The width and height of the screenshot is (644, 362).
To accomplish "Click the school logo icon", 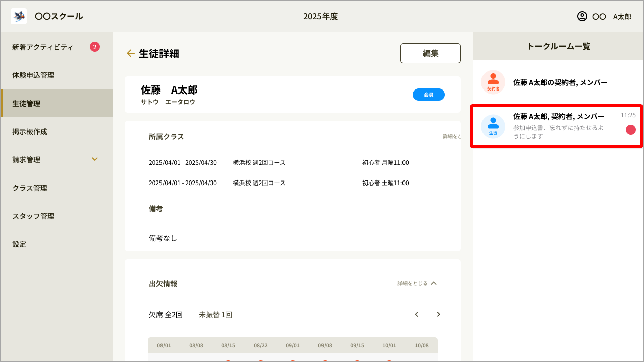I will click(19, 16).
